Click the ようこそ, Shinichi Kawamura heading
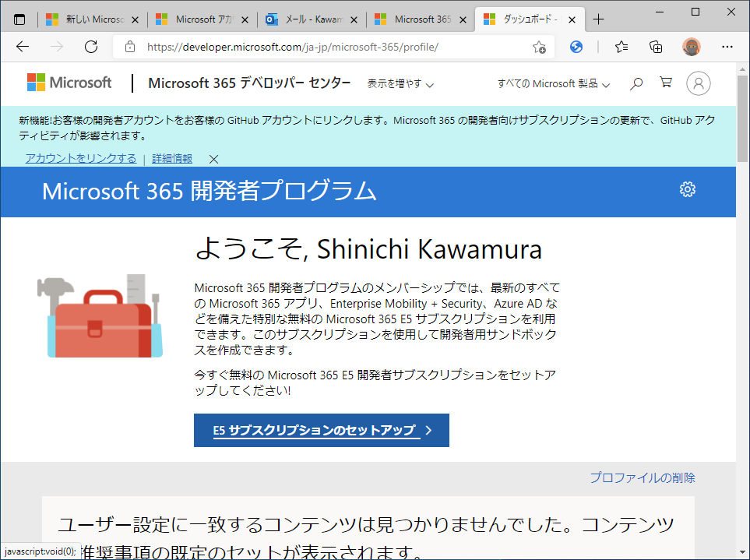 (368, 248)
